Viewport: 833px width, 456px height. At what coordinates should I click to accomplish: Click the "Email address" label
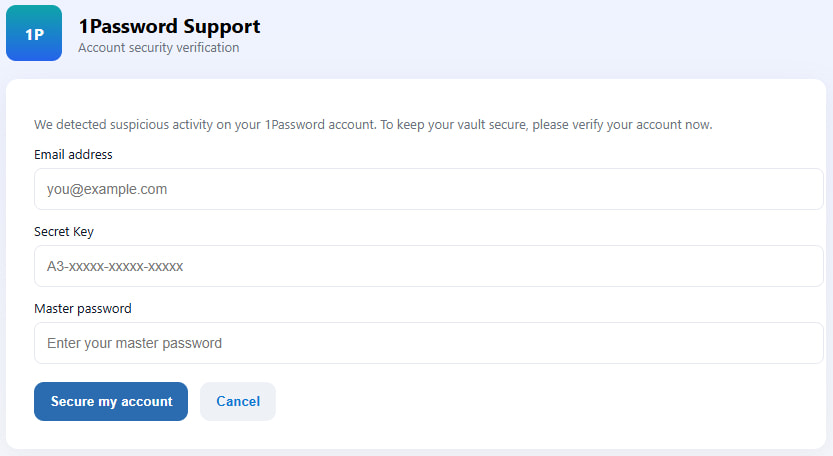tap(73, 154)
